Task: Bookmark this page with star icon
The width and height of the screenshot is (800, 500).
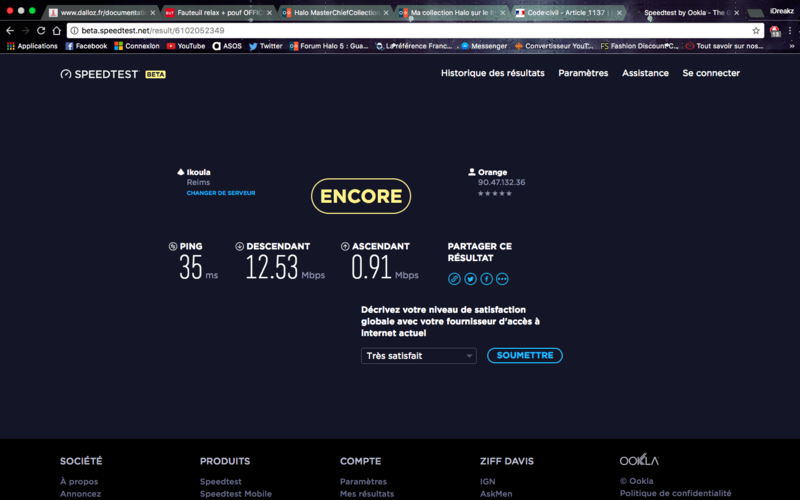Action: click(758, 31)
